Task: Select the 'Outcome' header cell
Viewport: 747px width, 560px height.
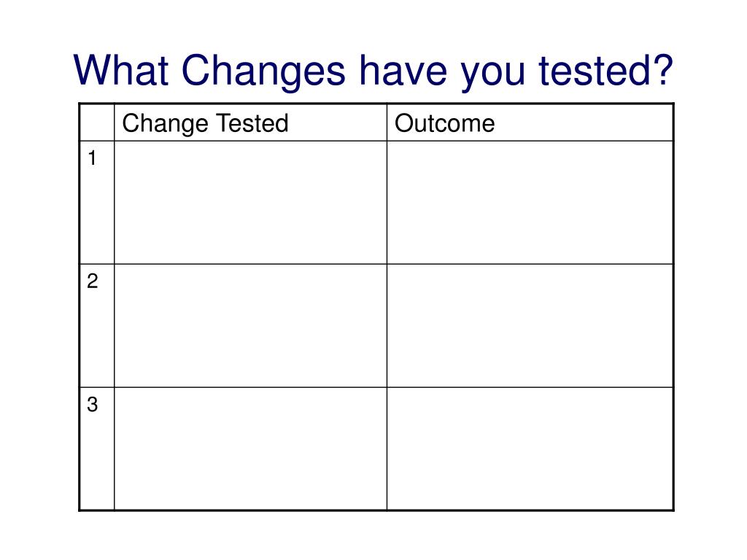Action: [x=530, y=122]
